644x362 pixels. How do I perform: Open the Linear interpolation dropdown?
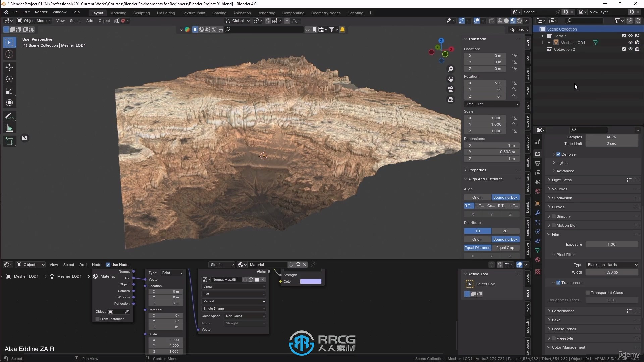(x=234, y=287)
